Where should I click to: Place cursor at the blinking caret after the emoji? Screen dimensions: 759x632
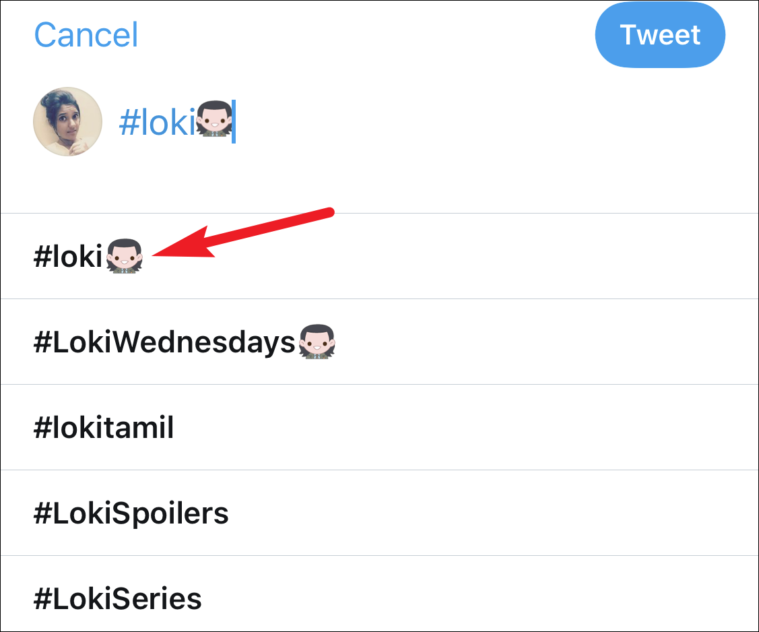coord(234,122)
